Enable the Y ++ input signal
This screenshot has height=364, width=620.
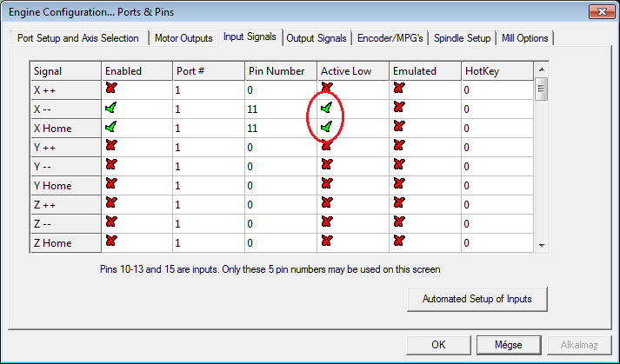tap(110, 146)
